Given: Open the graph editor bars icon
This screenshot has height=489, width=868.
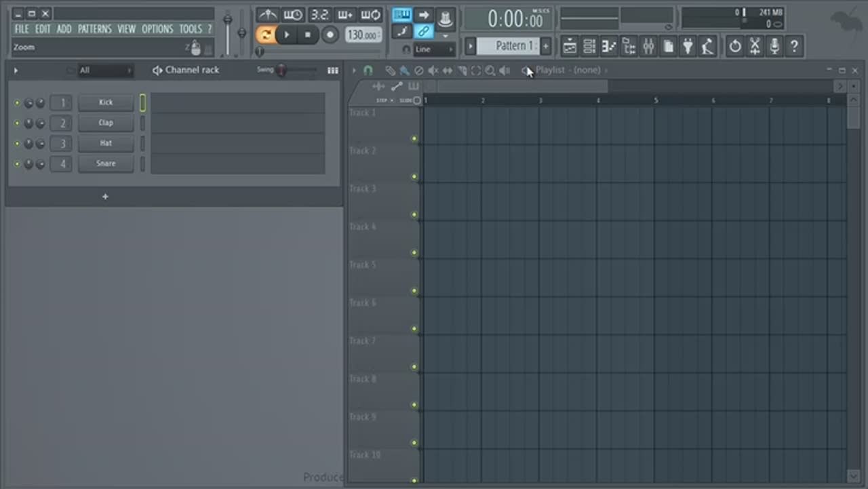Looking at the screenshot, I should point(332,71).
